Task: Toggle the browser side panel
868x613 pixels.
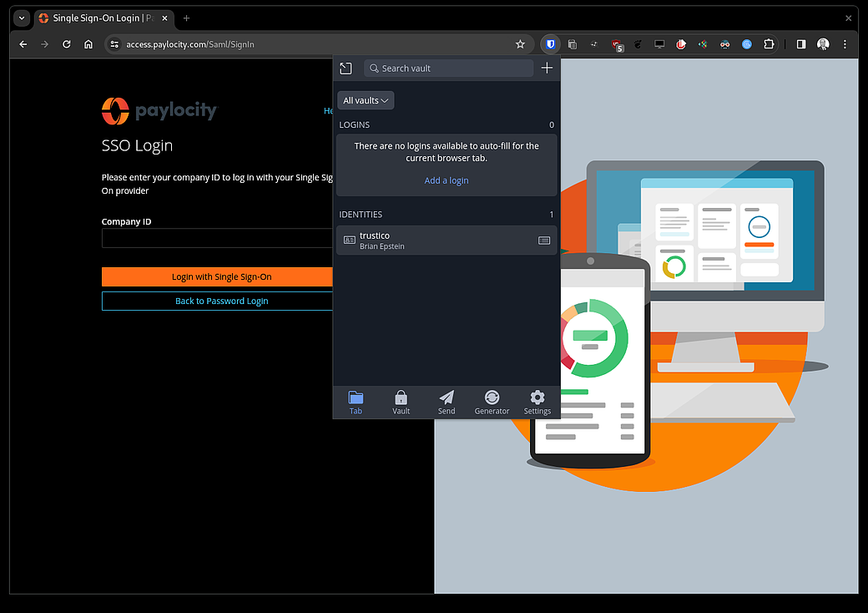Action: tap(801, 44)
